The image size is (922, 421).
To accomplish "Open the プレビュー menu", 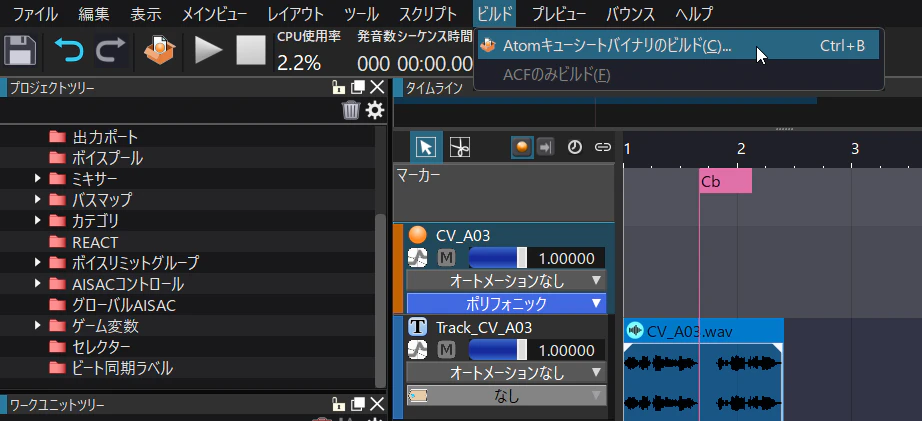I will point(559,13).
